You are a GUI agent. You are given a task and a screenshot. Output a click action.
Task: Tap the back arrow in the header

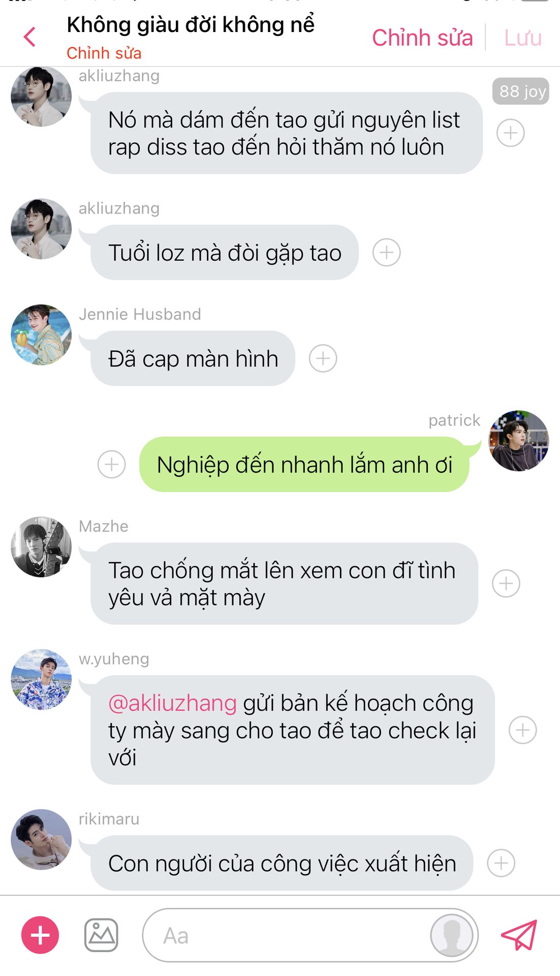pos(30,37)
